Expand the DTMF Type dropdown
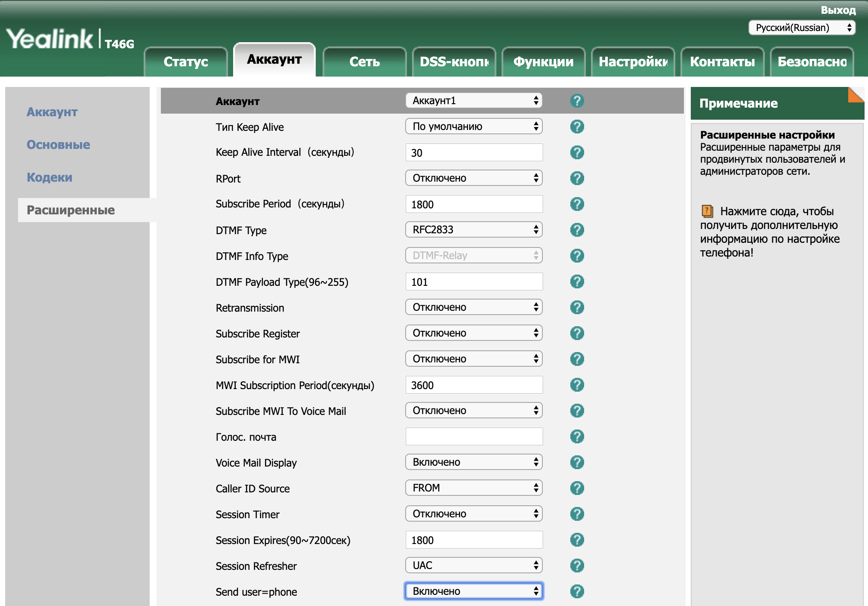 coord(474,230)
